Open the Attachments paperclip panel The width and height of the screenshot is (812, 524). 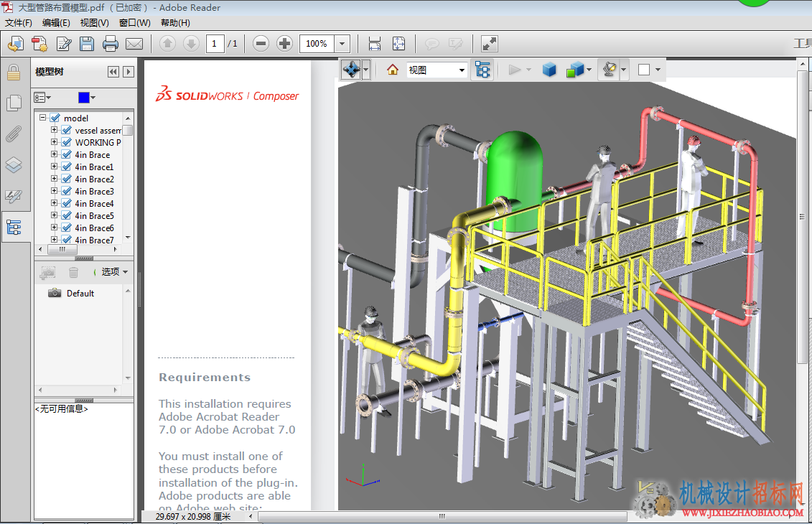[14, 134]
